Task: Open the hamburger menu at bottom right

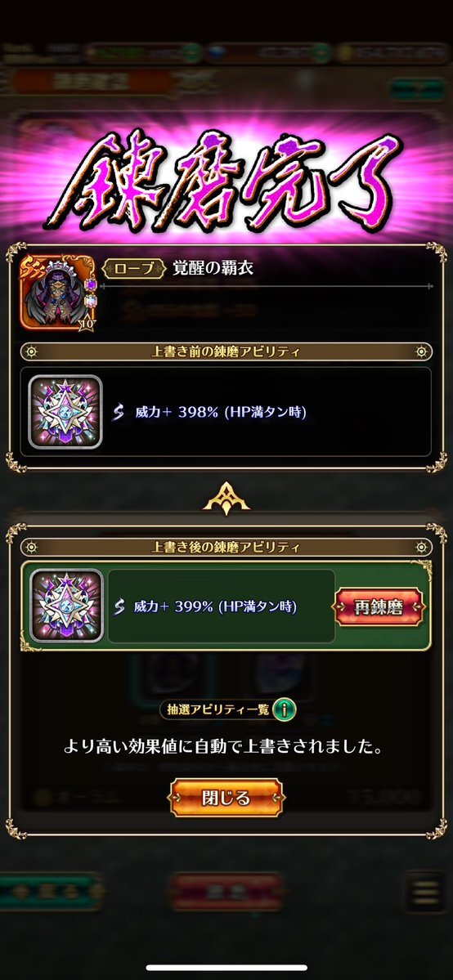Action: [x=425, y=891]
